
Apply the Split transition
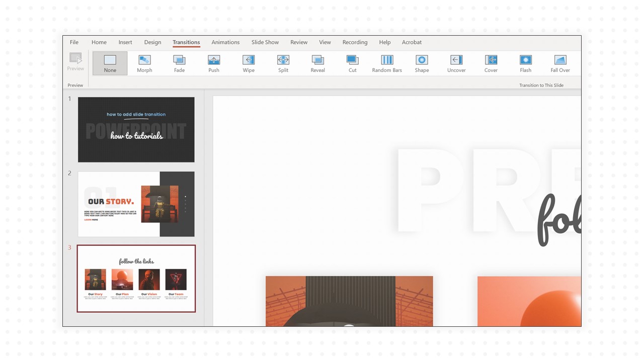click(x=283, y=62)
